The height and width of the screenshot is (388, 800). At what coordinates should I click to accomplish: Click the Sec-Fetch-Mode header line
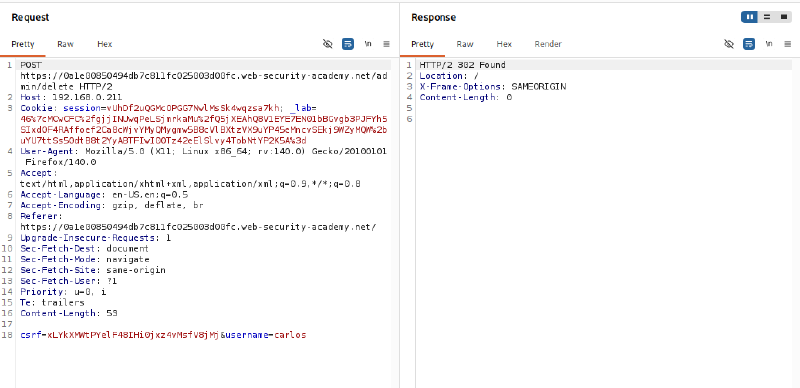(85, 259)
